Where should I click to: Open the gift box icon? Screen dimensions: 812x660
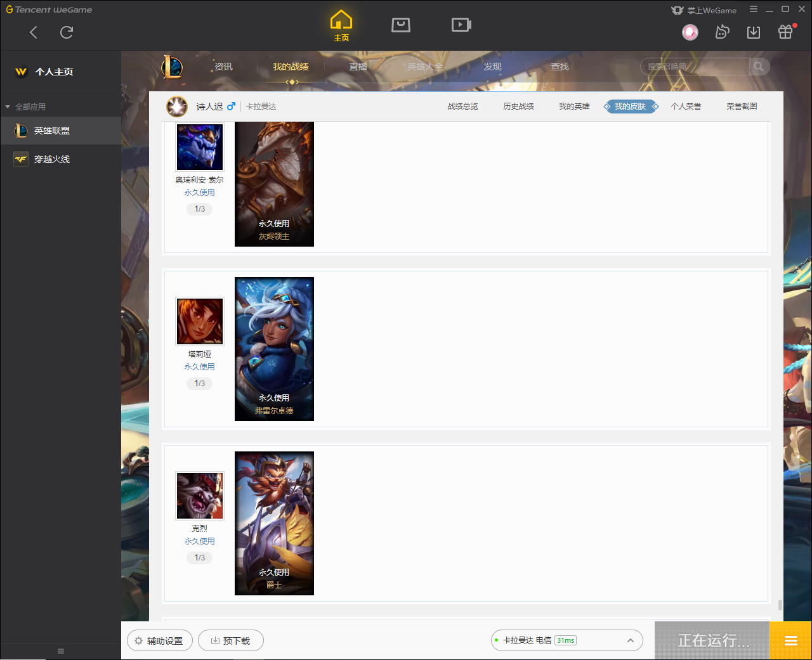pyautogui.click(x=785, y=32)
